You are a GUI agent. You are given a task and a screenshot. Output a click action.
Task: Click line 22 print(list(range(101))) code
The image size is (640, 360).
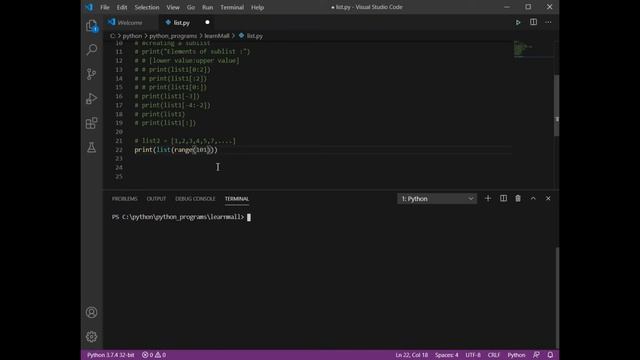176,150
